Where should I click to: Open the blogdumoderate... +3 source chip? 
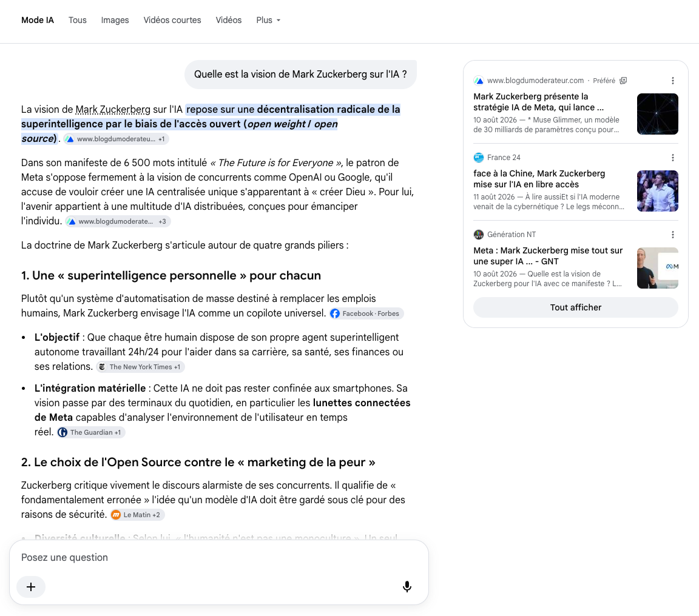pos(118,221)
